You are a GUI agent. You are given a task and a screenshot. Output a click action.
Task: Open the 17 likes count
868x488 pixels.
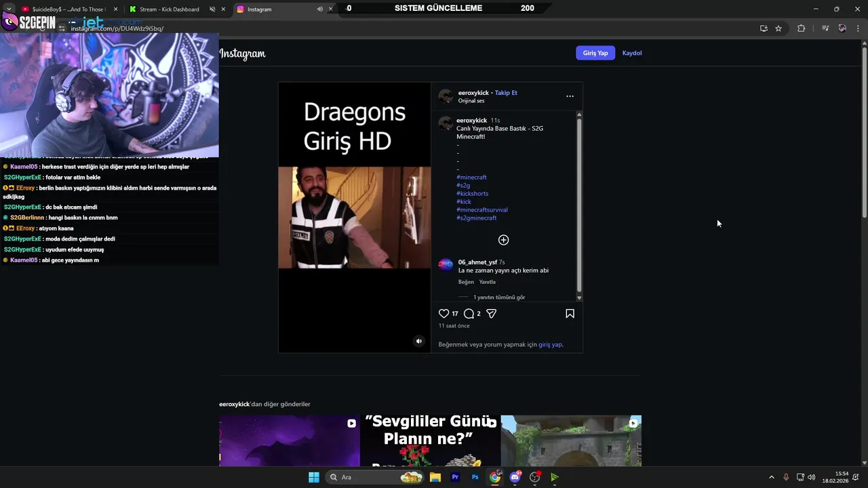455,314
